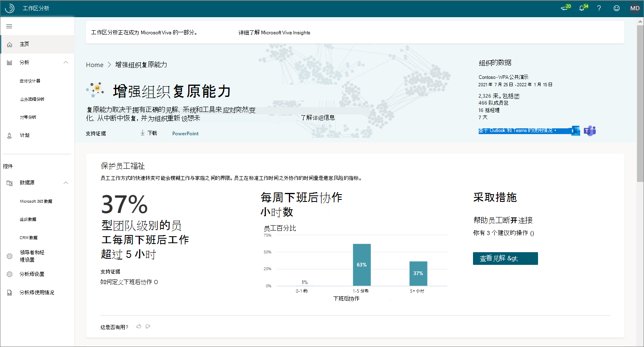Click the Outlook app icon
Screen dimensions: 644x347
pos(576,131)
